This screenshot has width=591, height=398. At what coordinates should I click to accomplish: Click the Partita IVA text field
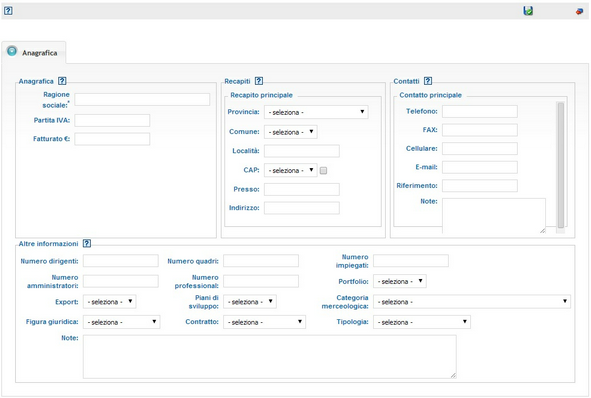click(112, 121)
